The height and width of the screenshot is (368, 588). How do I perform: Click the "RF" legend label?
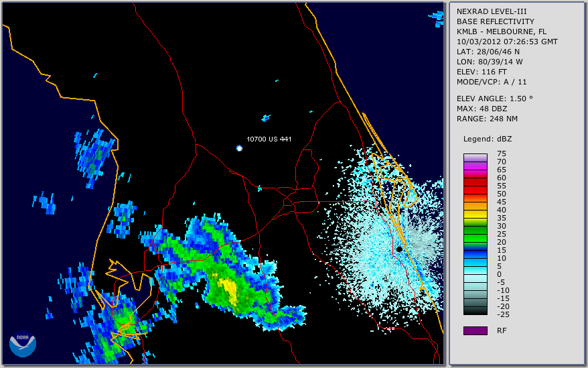[x=502, y=330]
